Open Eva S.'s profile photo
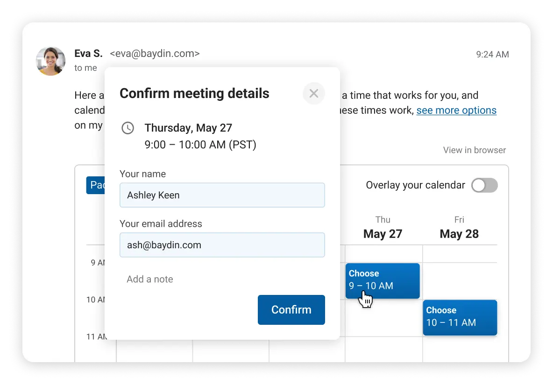Image resolution: width=553 pixels, height=392 pixels. point(50,61)
